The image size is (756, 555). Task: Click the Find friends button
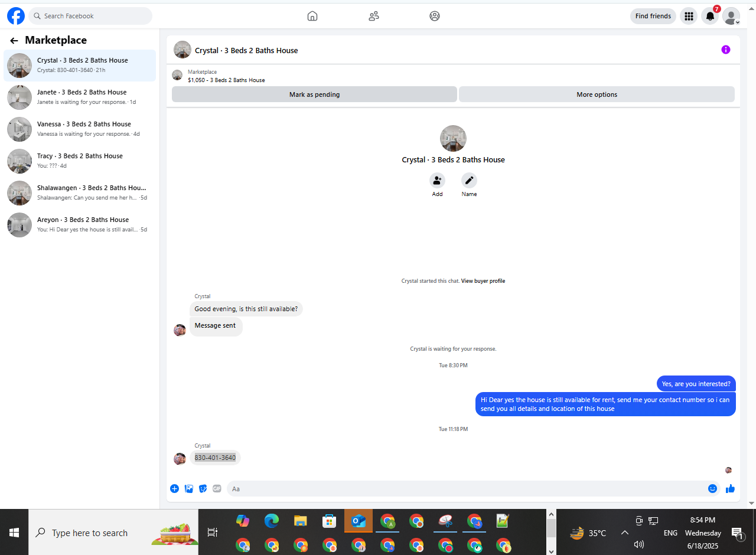pos(653,16)
